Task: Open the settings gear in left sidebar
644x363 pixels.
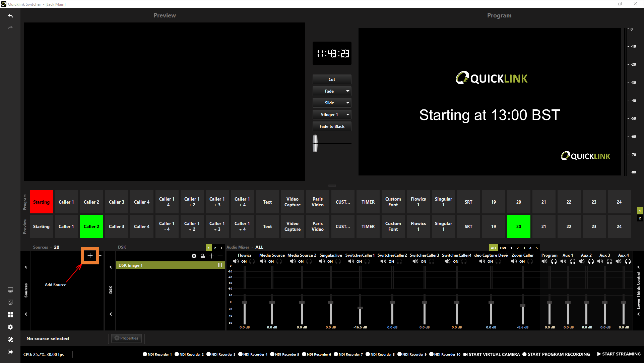Action: point(10,327)
